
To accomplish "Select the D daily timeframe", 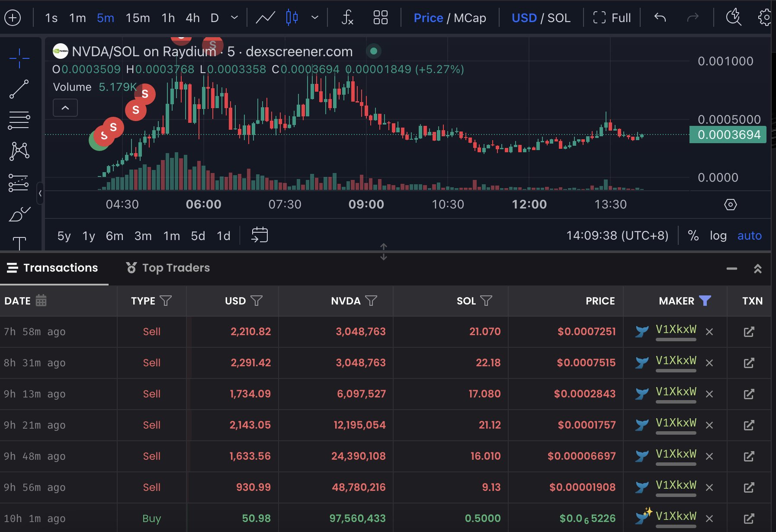I will tap(215, 18).
